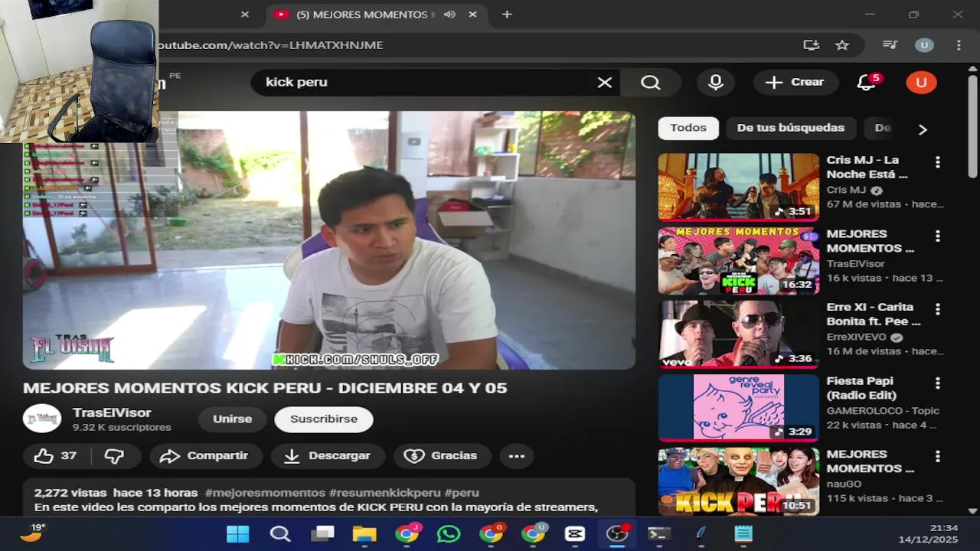Click the page vertical scrollbar
The height and width of the screenshot is (551, 980).
point(973,125)
